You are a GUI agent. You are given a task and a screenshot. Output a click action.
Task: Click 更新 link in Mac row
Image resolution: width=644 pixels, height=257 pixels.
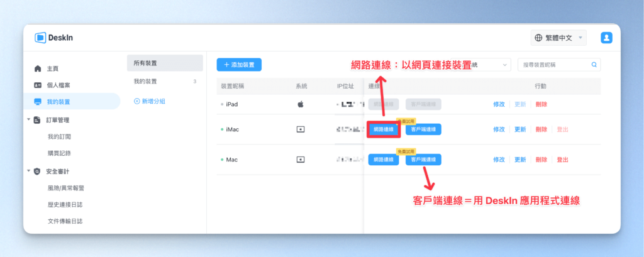point(520,160)
